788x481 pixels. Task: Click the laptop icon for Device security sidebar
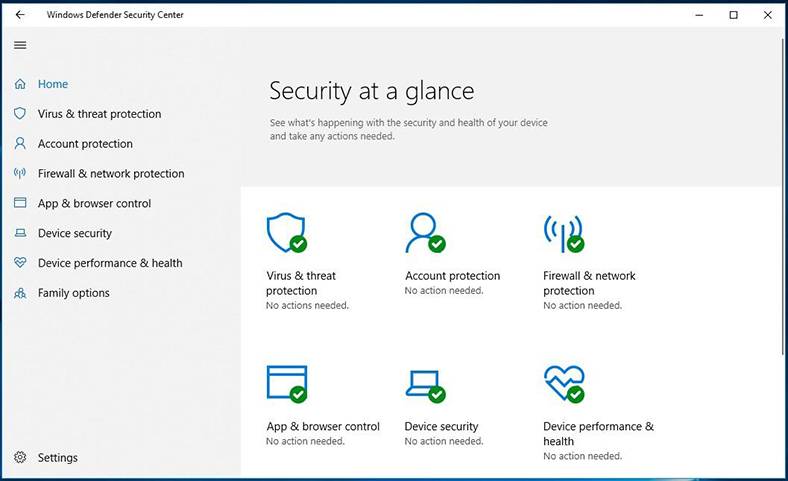(20, 233)
